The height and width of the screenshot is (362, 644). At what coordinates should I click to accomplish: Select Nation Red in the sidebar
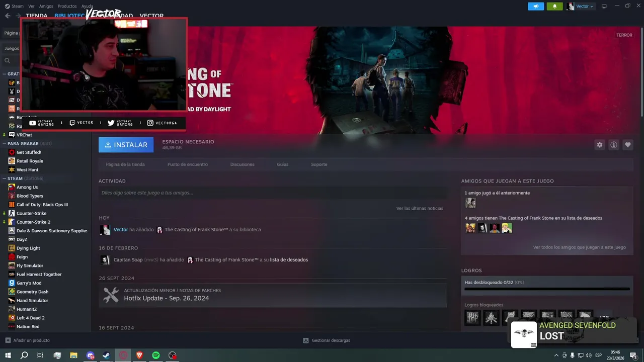tap(28, 326)
